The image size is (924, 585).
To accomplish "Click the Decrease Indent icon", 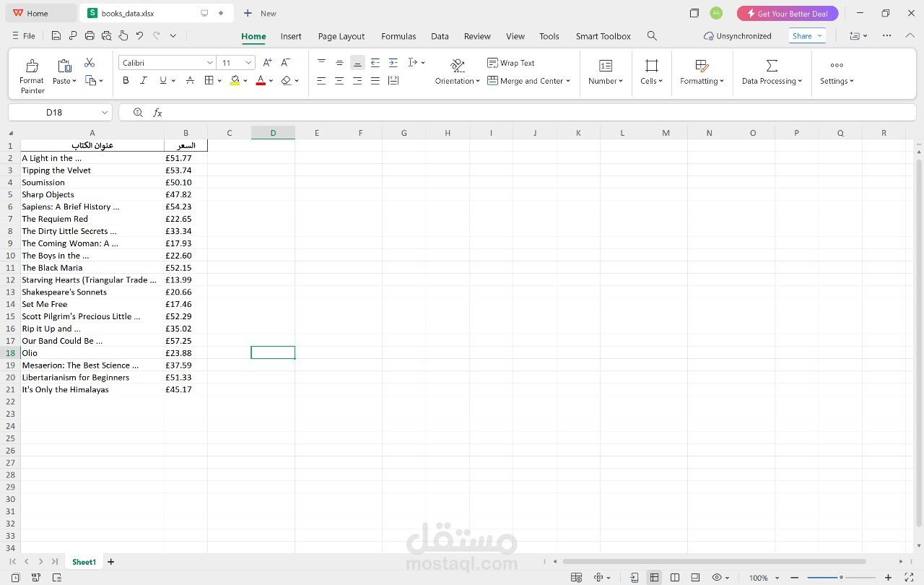I will point(375,63).
